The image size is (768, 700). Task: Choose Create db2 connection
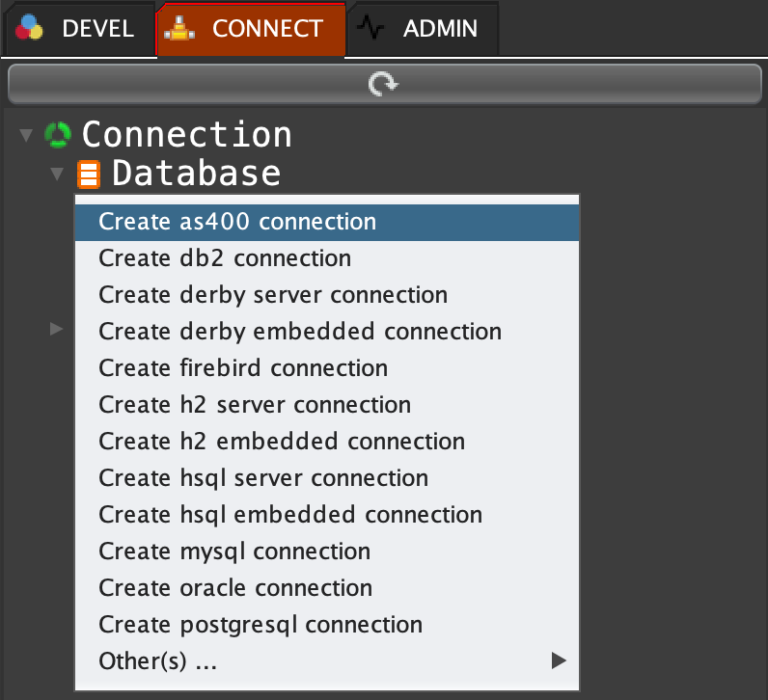[x=225, y=258]
